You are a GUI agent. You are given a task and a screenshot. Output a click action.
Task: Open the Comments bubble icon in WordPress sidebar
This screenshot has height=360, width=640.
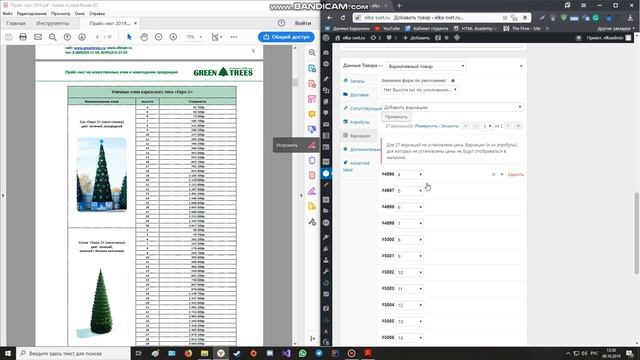(326, 113)
